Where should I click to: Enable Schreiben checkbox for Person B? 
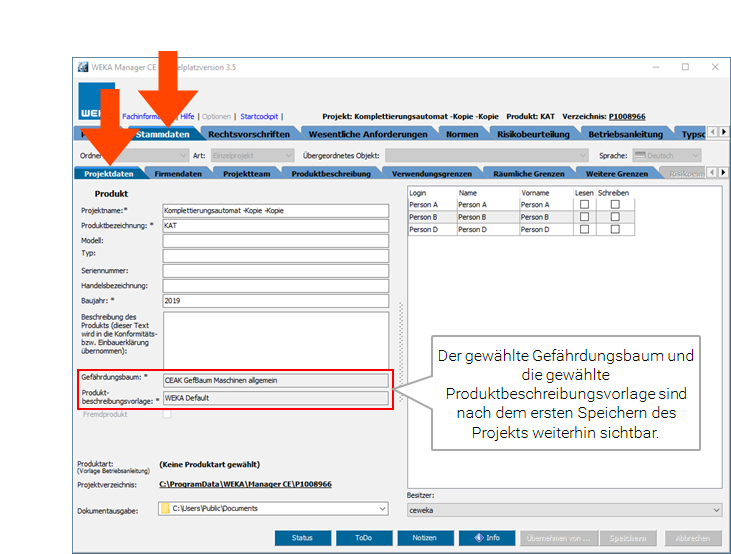(615, 217)
